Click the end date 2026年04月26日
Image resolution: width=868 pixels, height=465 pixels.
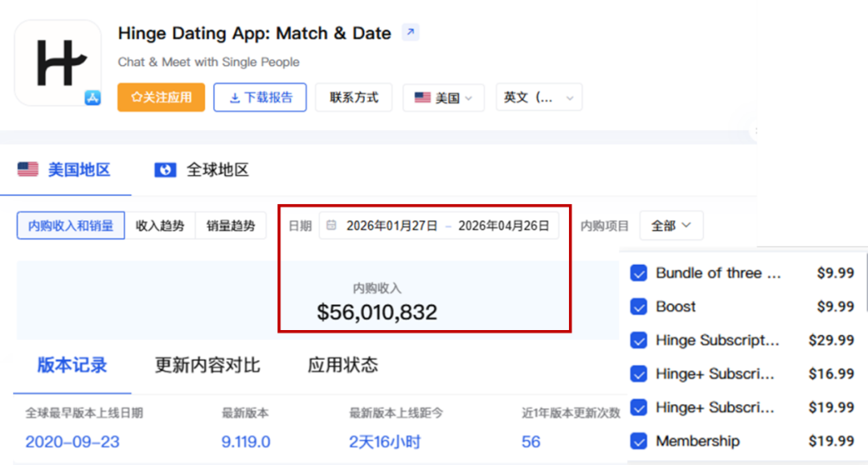pos(504,226)
